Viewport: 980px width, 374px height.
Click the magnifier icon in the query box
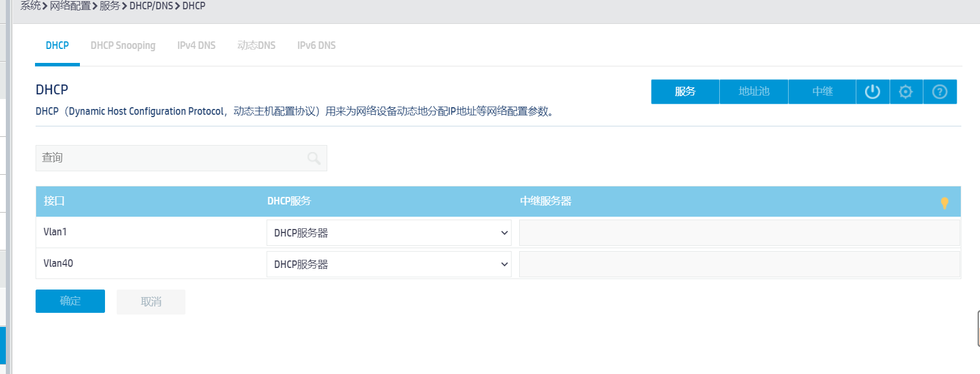(x=314, y=158)
